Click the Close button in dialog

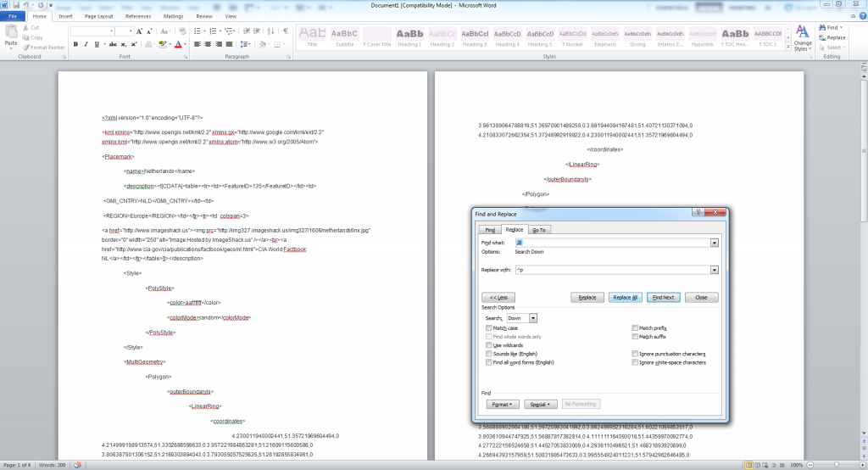(x=701, y=298)
